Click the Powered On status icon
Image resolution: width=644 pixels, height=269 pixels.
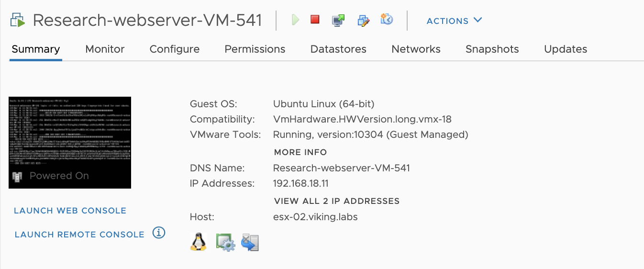point(17,176)
